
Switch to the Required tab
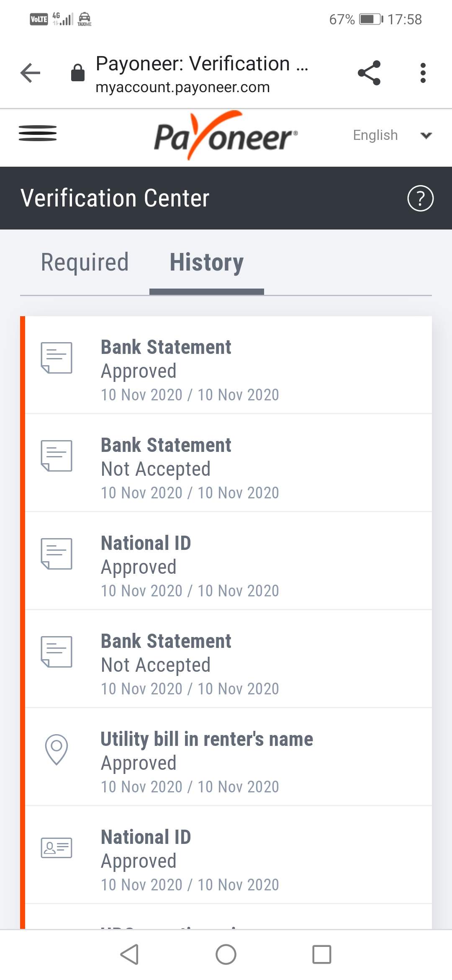coord(85,262)
